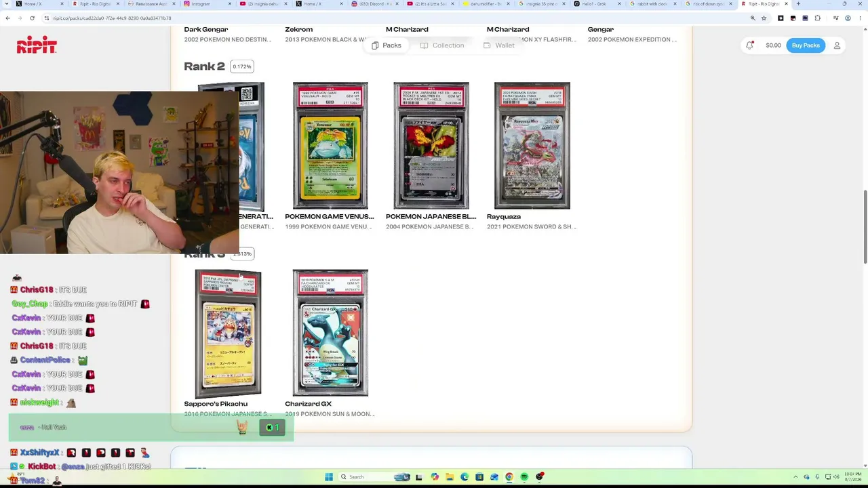868x488 pixels.
Task: Click the browser address bar URL
Action: [x=112, y=18]
